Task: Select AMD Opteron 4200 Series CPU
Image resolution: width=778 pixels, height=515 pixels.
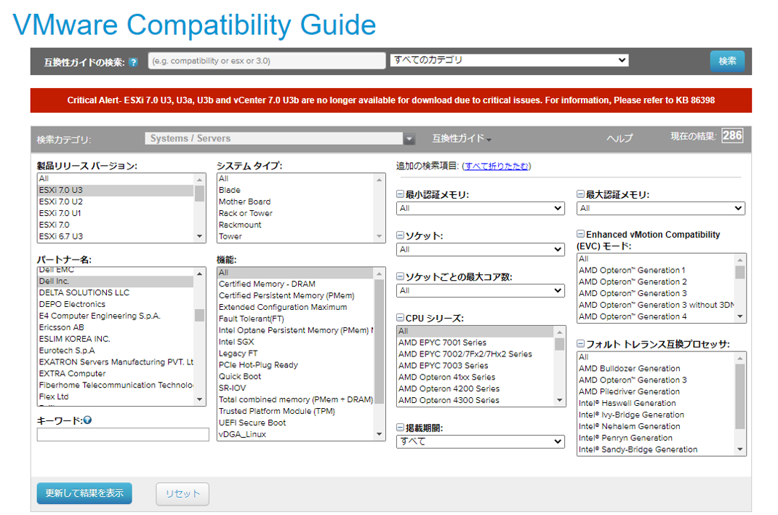Action: tap(475, 388)
